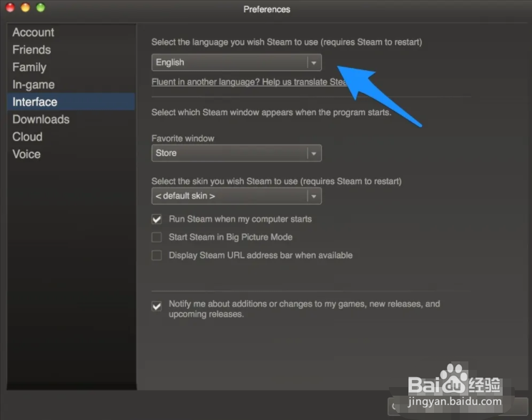Click the arrow on the language combo box
Viewport: 532px width, 420px height.
coord(314,63)
